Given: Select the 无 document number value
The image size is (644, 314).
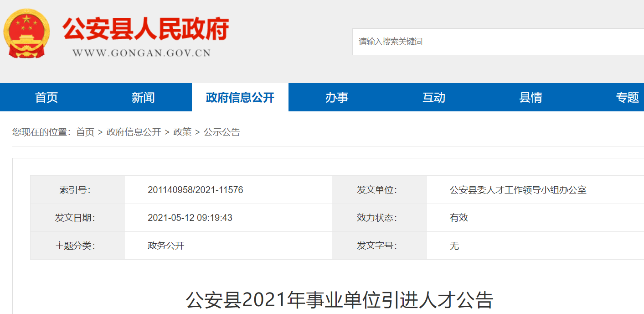Looking at the screenshot, I should [x=454, y=246].
